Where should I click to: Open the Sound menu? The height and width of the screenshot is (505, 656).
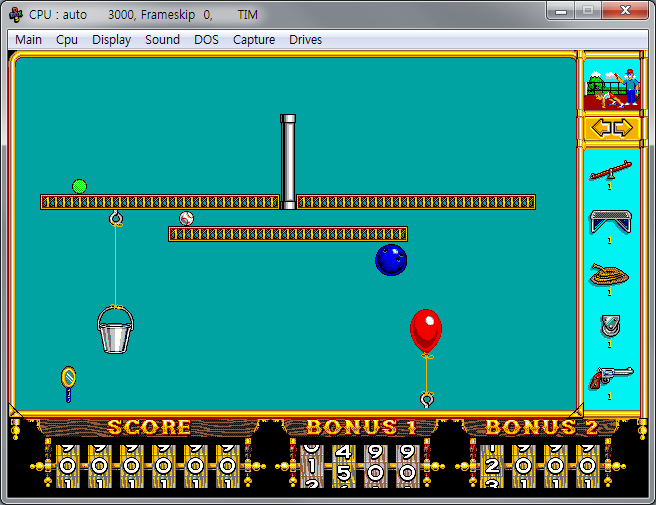[162, 40]
